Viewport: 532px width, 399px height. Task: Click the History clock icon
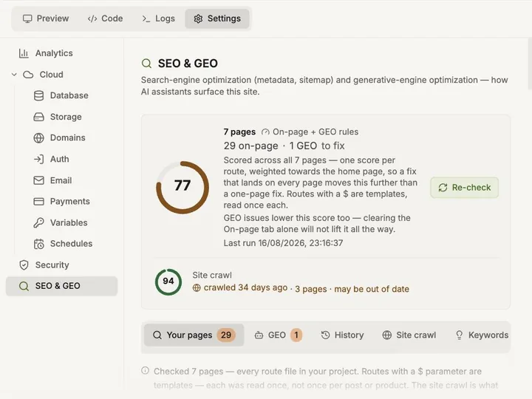[325, 335]
